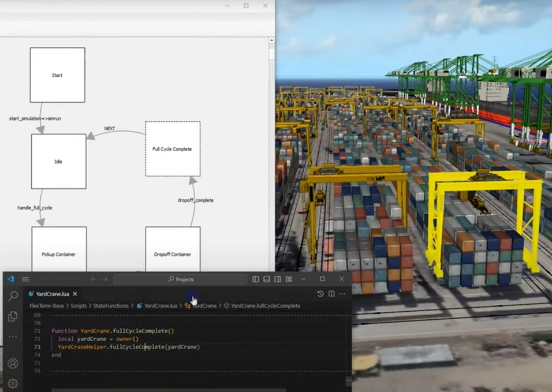Toggle the primary side bar layout button
This screenshot has height=392, width=552.
(256, 279)
